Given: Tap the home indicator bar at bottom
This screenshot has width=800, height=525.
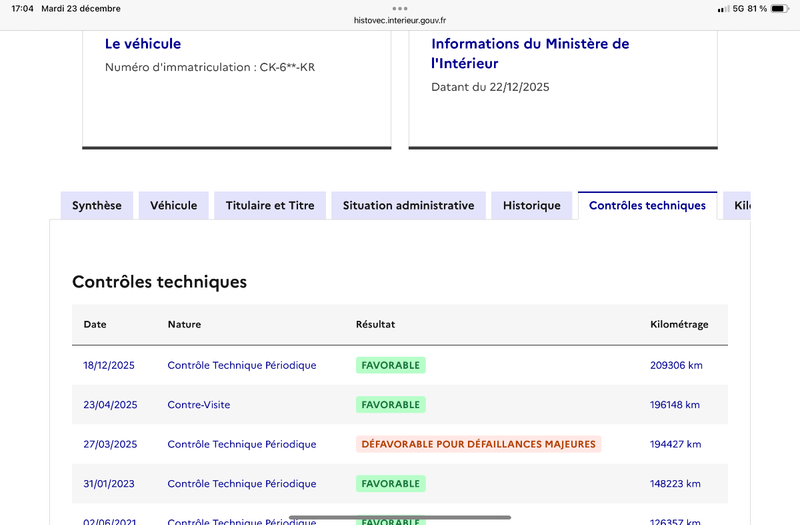Looking at the screenshot, I should 400,517.
